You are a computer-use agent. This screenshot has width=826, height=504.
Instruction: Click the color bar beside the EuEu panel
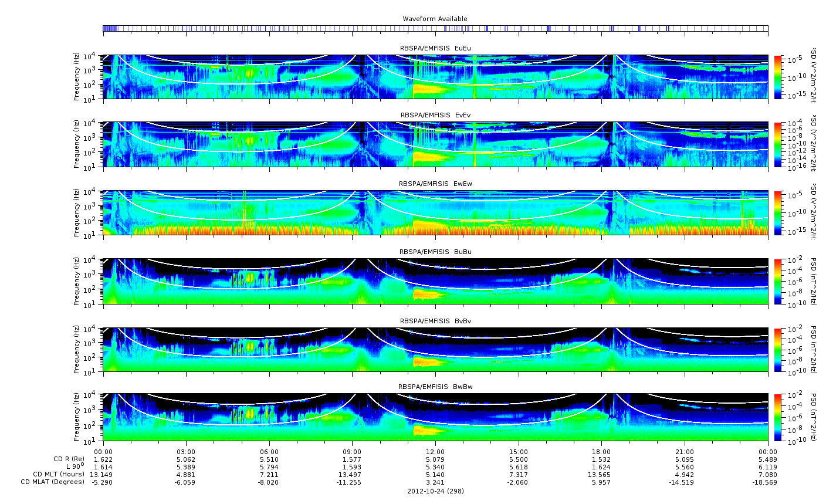coord(778,77)
